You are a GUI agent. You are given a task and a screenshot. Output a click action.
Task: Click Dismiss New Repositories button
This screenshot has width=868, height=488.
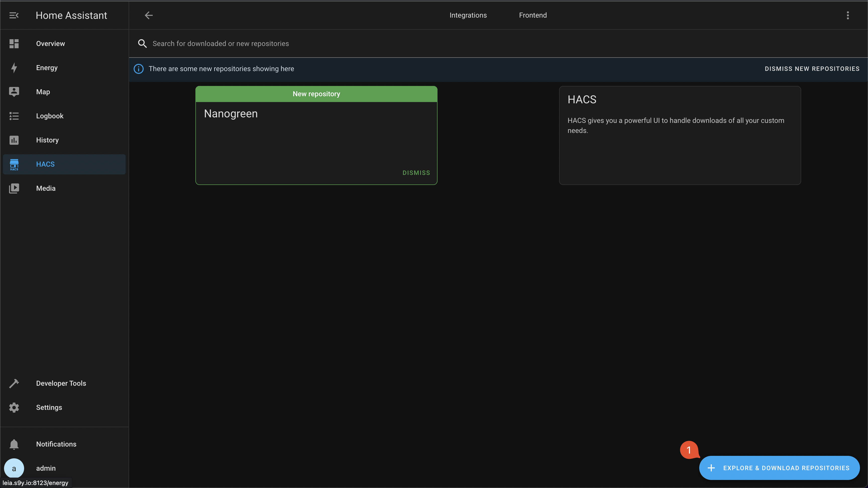[x=812, y=69]
